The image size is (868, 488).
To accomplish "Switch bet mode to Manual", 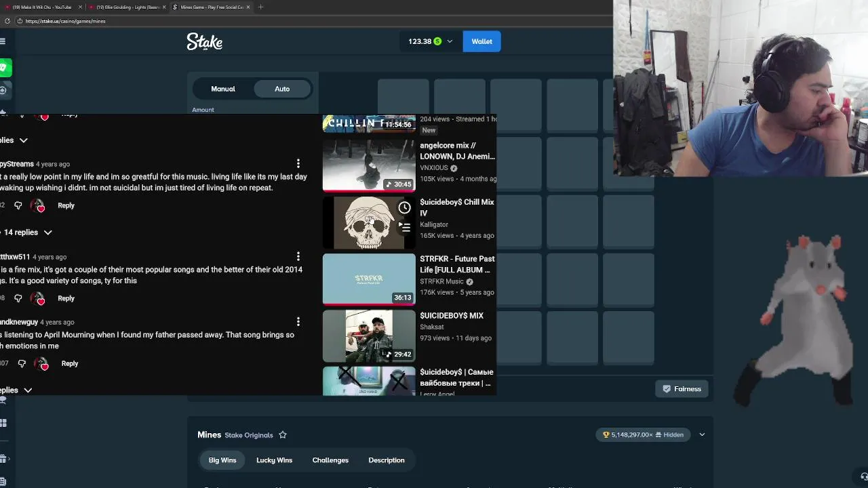I will pyautogui.click(x=223, y=89).
